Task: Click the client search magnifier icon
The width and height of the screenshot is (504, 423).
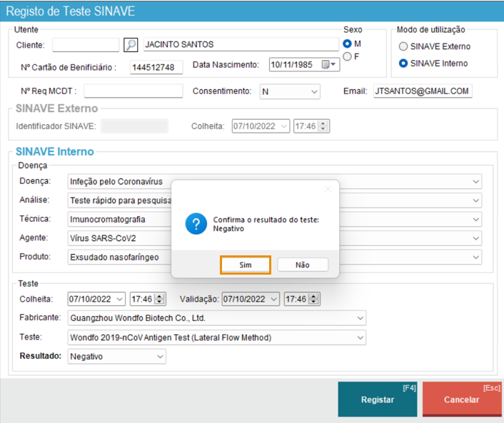Action: point(131,45)
